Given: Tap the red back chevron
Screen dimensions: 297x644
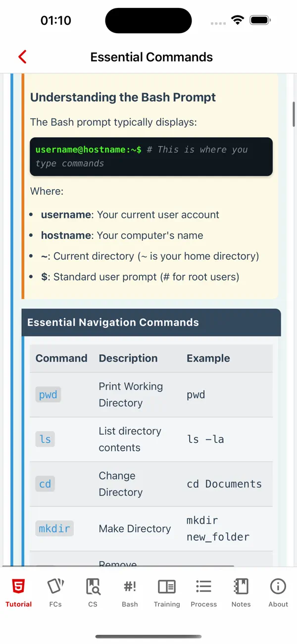Looking at the screenshot, I should 22,57.
